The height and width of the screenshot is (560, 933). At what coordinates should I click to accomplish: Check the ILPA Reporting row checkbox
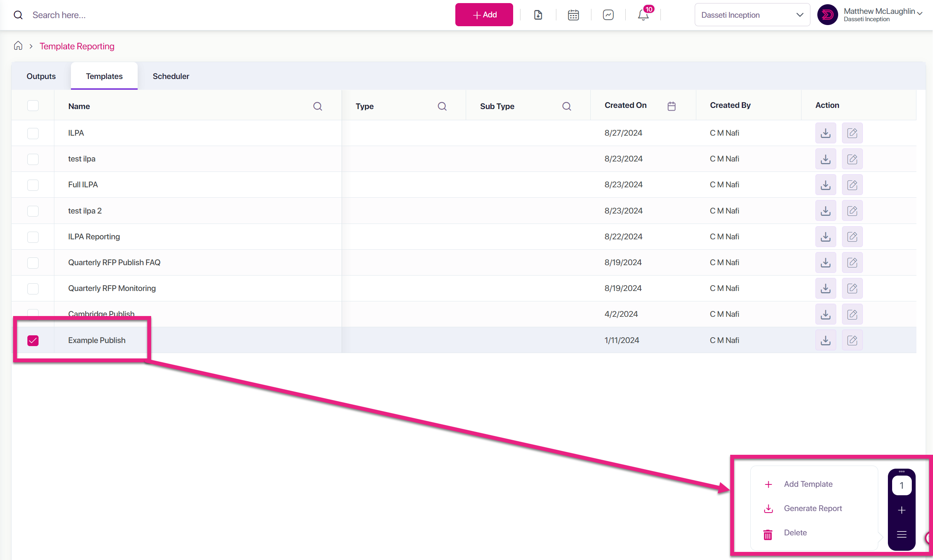point(33,237)
